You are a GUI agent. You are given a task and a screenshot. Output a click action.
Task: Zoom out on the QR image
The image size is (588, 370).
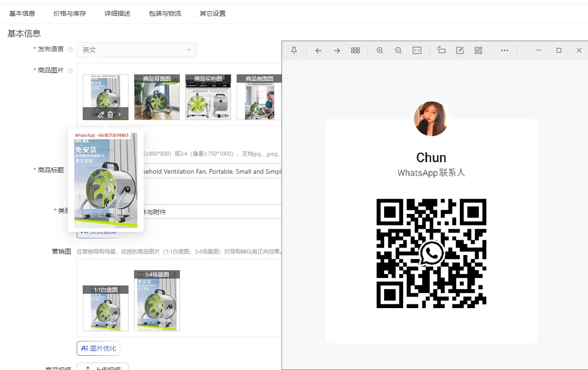[x=398, y=50]
